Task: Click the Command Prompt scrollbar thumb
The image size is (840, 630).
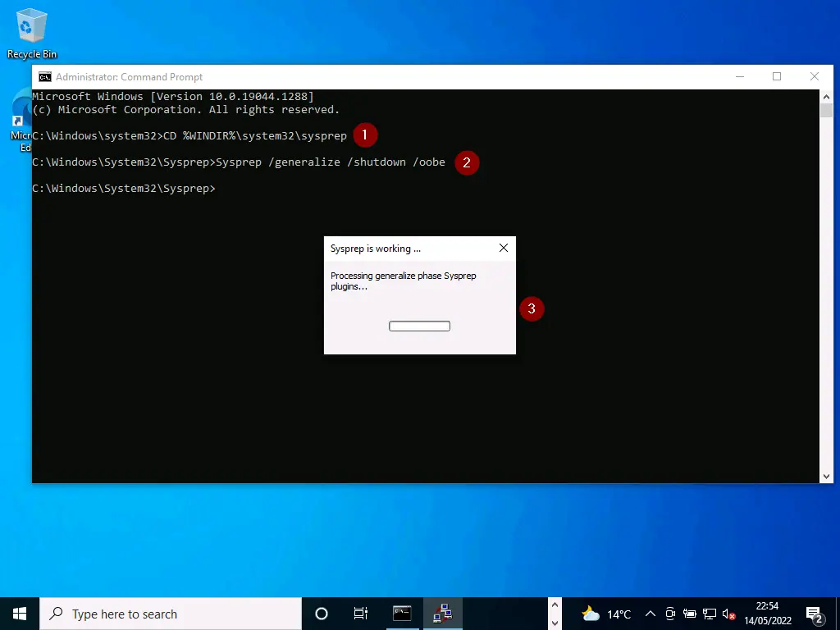Action: coord(826,111)
